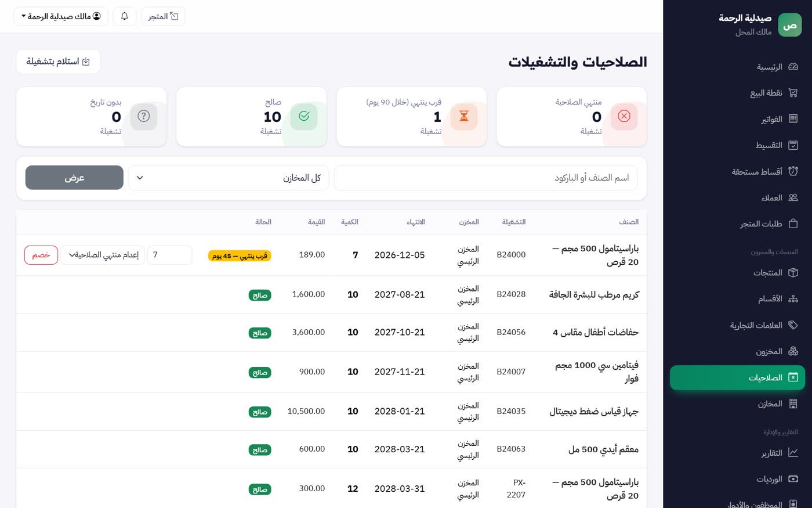Open الفواتير from the sidebar

pyautogui.click(x=737, y=119)
